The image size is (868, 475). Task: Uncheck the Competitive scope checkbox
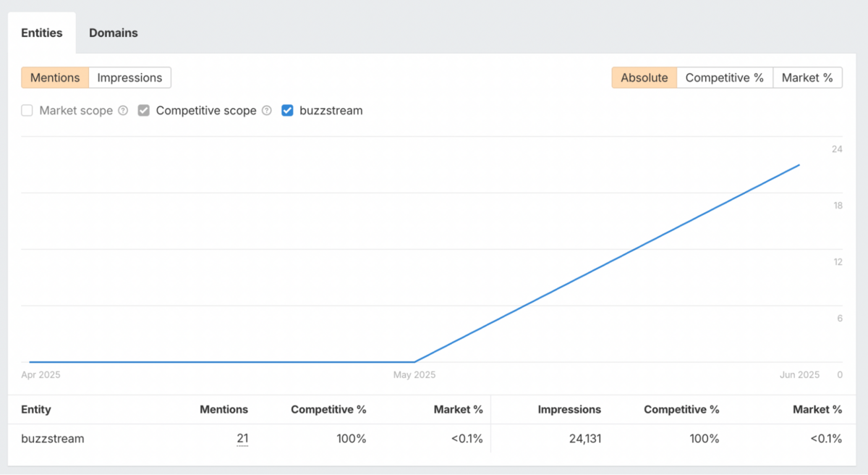(143, 110)
